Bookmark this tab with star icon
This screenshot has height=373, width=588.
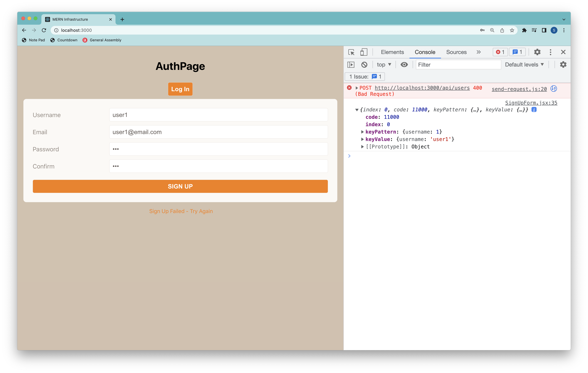point(512,30)
